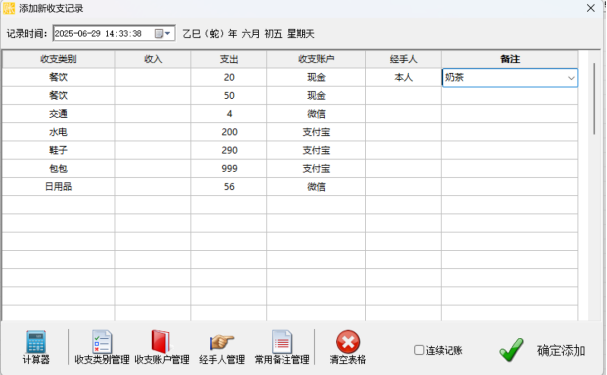The height and width of the screenshot is (375, 607).
Task: Click the 收入 column header
Action: click(153, 59)
